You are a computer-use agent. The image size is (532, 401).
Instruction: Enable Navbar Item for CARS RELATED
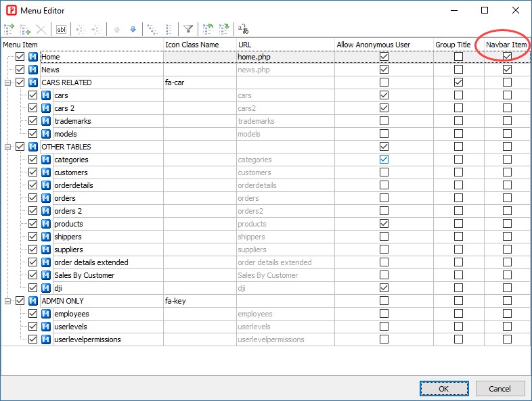coord(507,82)
